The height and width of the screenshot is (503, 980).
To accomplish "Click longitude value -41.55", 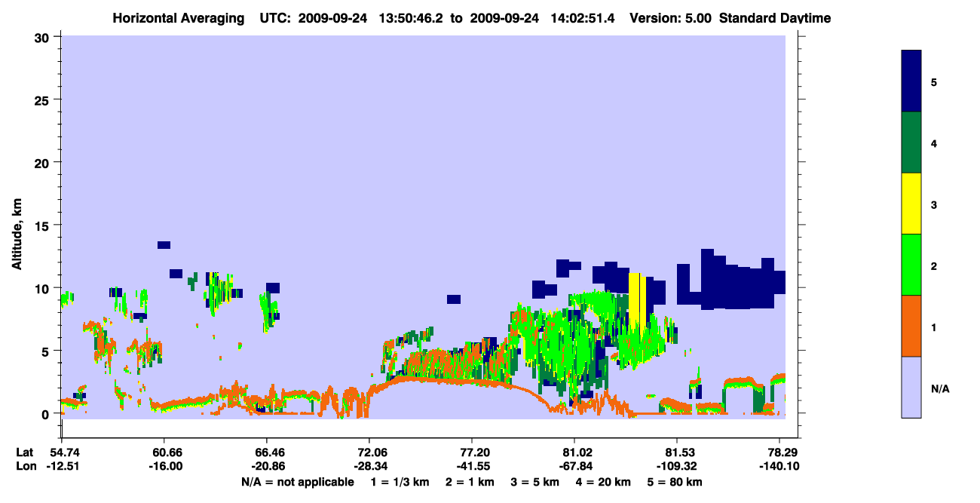I will 472,466.
